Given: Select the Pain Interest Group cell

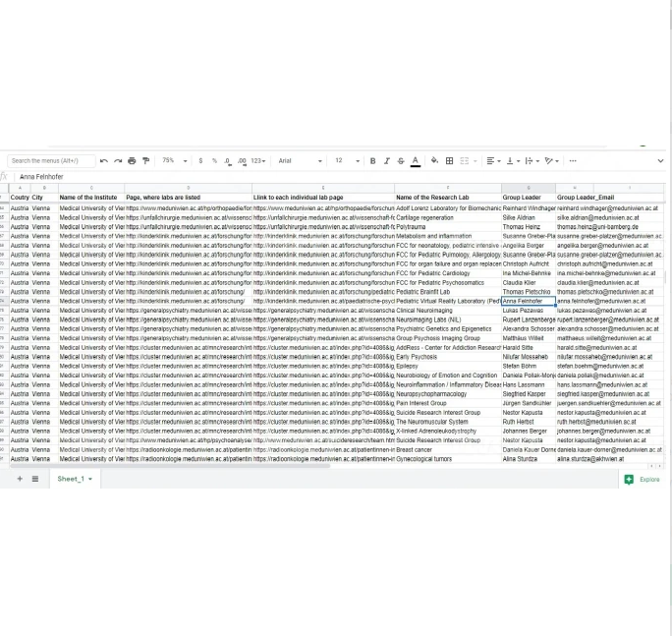Looking at the screenshot, I should (448, 403).
